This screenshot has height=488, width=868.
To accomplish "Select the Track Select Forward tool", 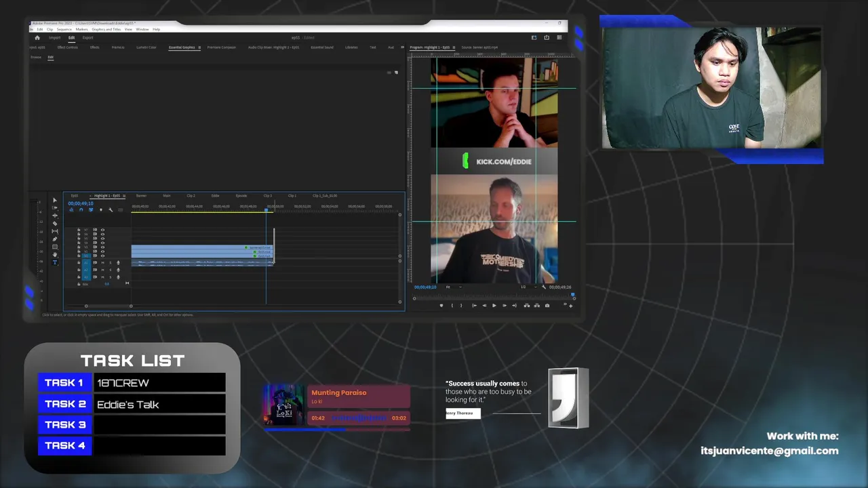I will pos(55,208).
